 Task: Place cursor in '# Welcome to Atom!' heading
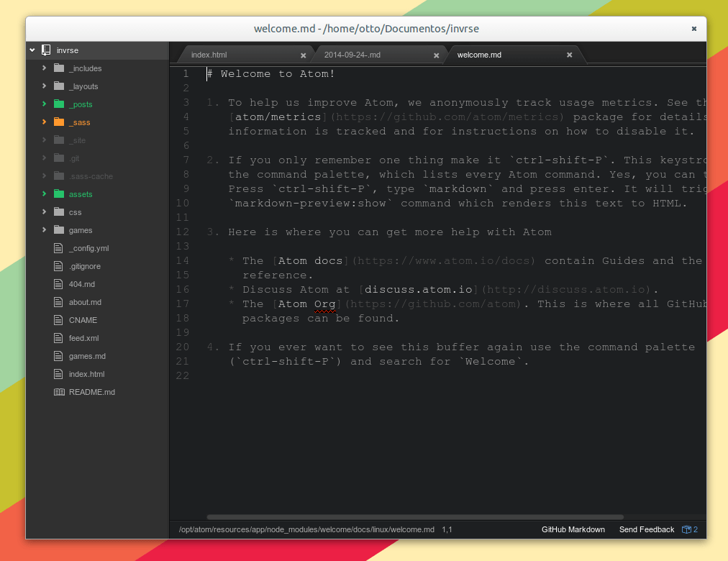tap(271, 74)
